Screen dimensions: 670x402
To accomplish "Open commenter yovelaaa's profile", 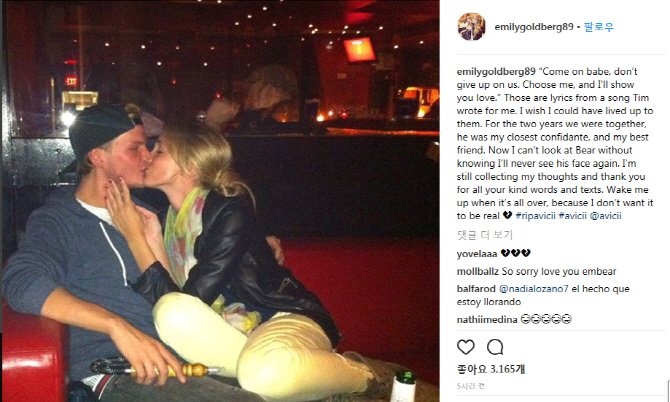I will [477, 254].
